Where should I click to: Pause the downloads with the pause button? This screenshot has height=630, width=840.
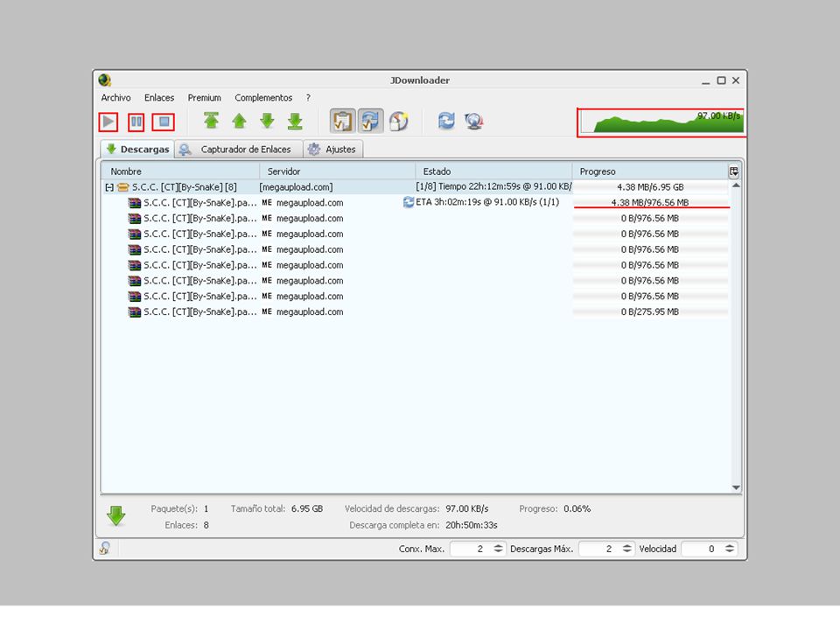(x=136, y=122)
